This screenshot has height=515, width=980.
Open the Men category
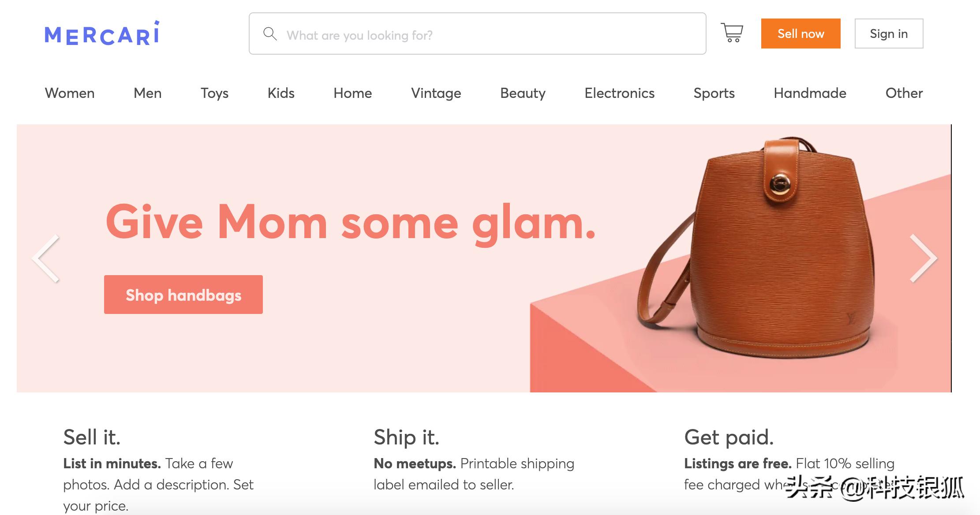point(148,93)
